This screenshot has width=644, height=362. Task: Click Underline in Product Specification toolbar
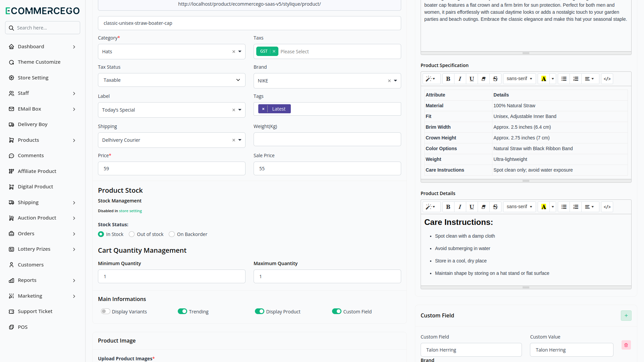coord(472,79)
